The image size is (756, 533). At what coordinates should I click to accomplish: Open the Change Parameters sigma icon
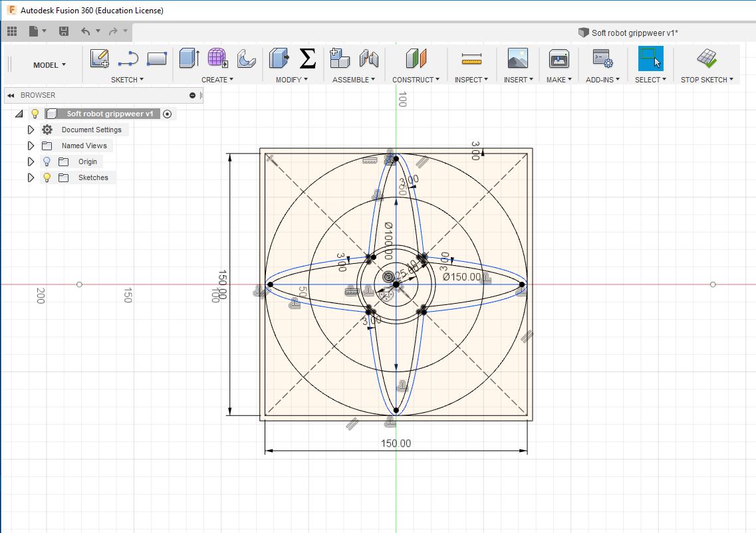coord(307,59)
